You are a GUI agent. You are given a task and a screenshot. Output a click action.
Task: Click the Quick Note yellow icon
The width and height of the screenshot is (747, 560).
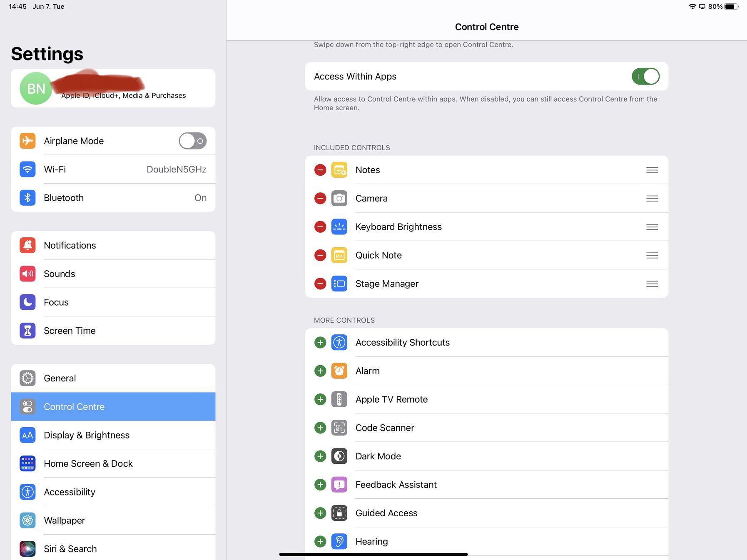click(339, 255)
